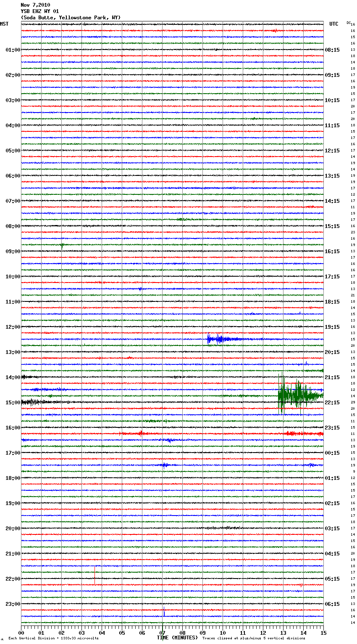Click the MST timezone label
Screen dimensions: 357x644
[4, 24]
